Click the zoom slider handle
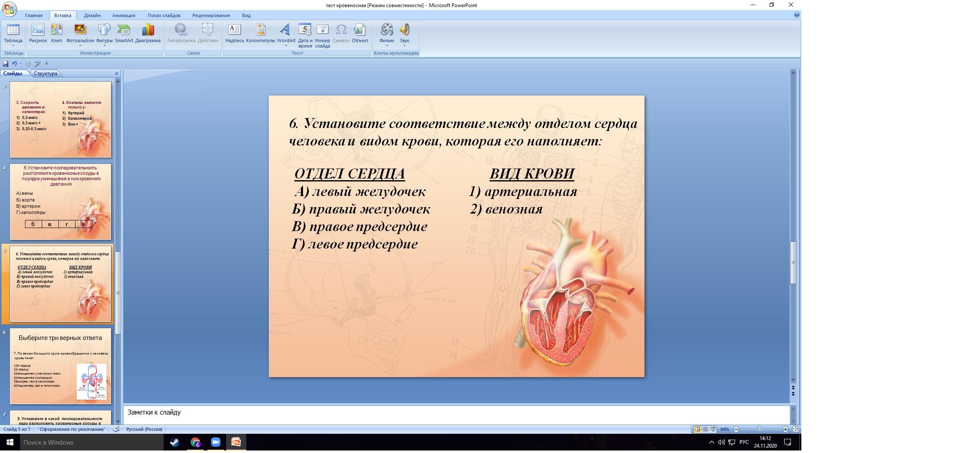 point(759,429)
